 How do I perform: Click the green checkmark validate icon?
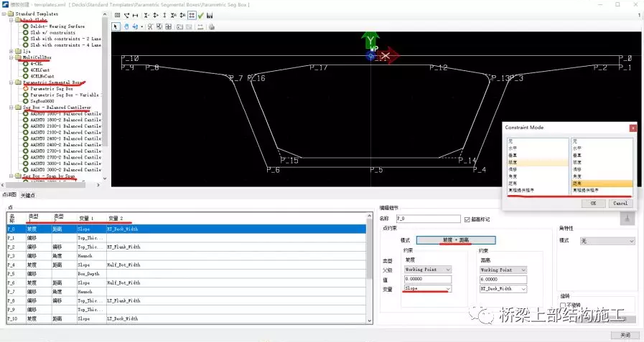coord(201,16)
